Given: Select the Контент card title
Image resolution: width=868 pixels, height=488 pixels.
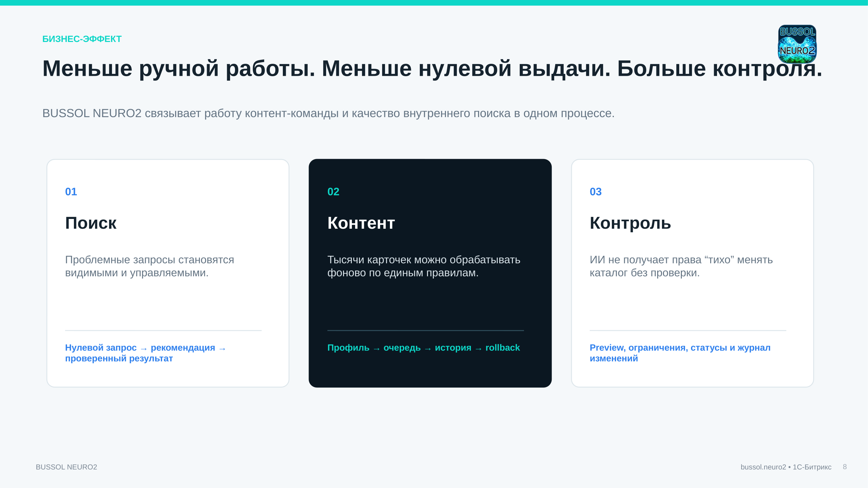Looking at the screenshot, I should (x=361, y=223).
